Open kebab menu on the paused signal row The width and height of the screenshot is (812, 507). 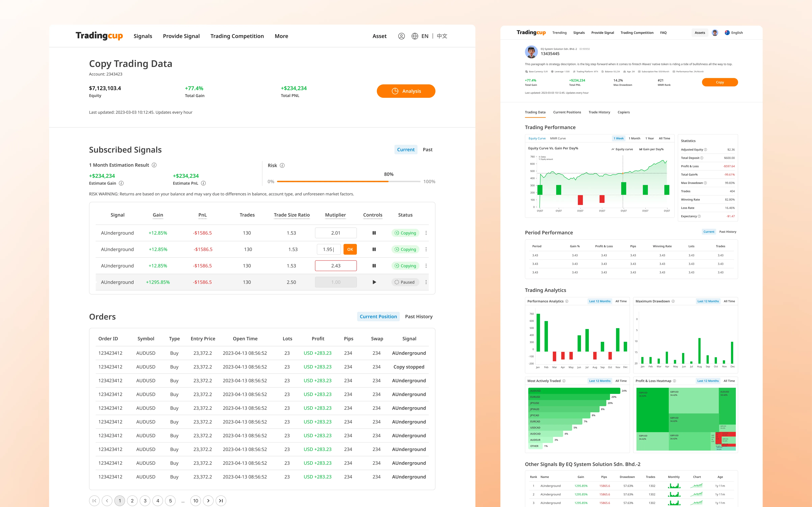pyautogui.click(x=426, y=282)
